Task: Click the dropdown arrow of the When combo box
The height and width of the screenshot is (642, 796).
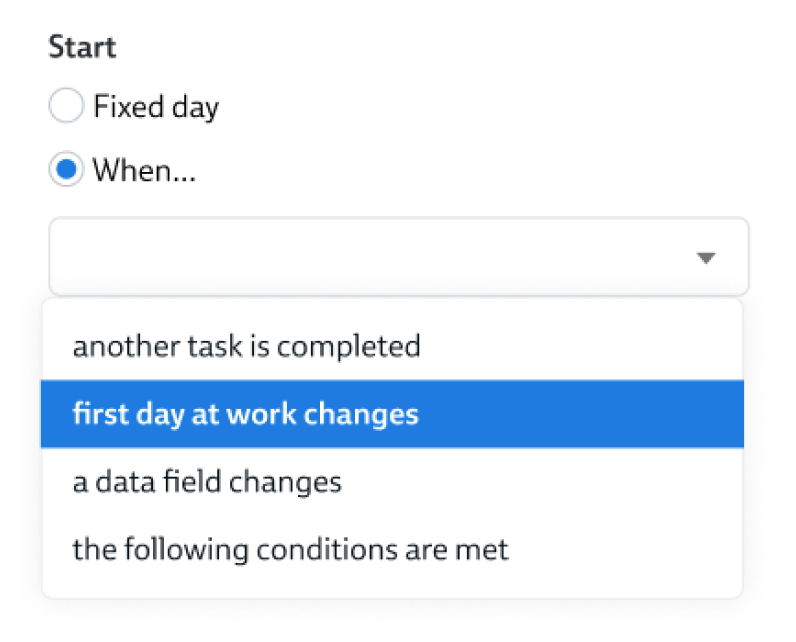Action: 706,258
